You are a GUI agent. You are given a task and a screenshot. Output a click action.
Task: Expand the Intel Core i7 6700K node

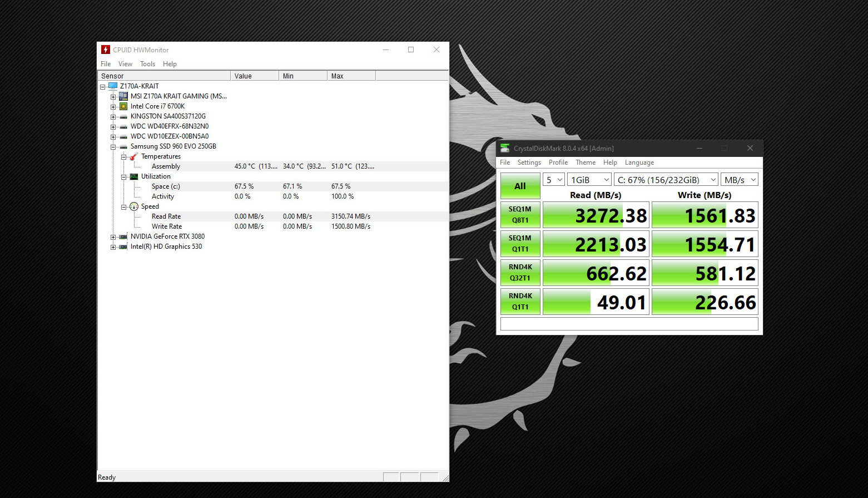pos(113,107)
